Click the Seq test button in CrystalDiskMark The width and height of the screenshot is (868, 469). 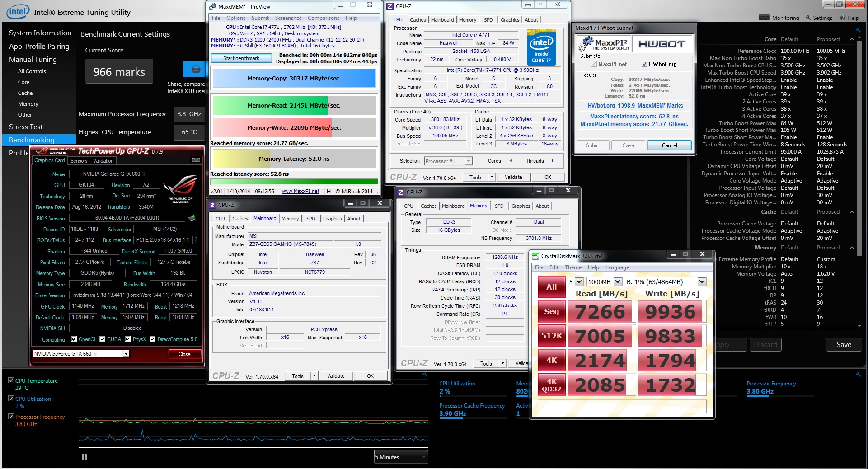[551, 312]
